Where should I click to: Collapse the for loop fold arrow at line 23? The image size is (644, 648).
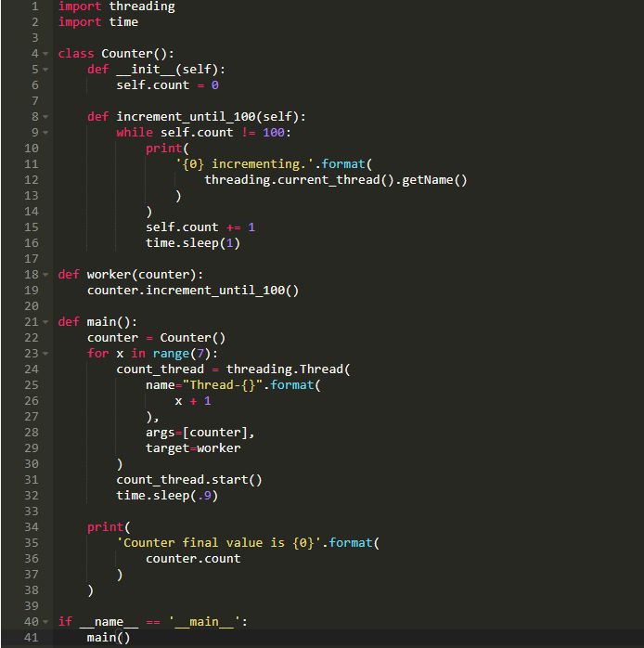pos(45,354)
